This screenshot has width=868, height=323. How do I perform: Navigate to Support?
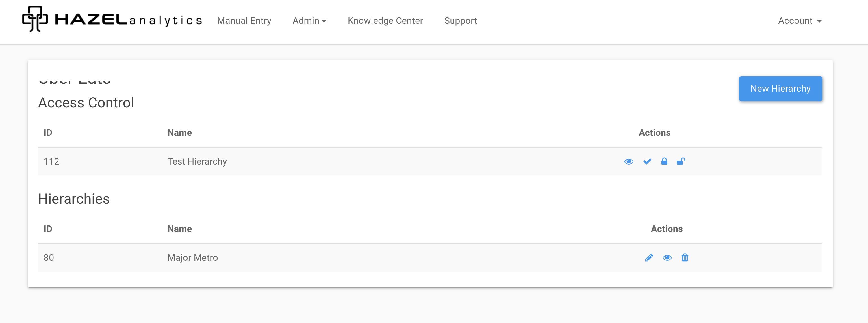[460, 21]
